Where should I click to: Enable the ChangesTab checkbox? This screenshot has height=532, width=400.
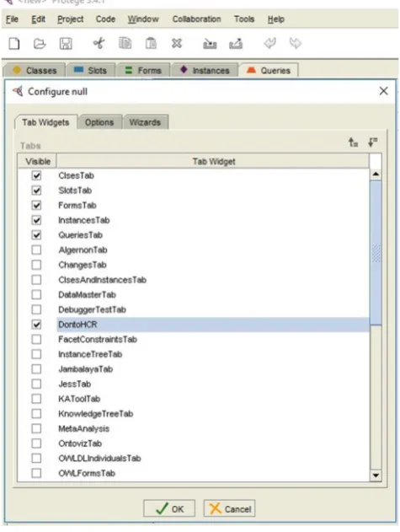36,265
